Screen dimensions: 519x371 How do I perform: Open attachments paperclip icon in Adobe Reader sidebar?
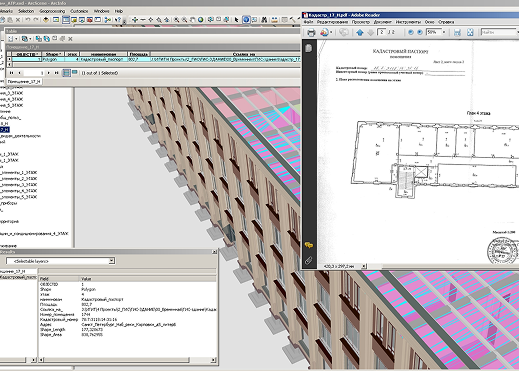coord(309,260)
